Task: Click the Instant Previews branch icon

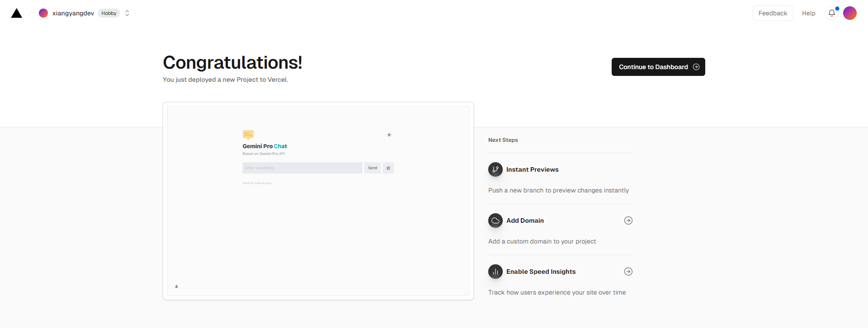Action: [x=495, y=169]
